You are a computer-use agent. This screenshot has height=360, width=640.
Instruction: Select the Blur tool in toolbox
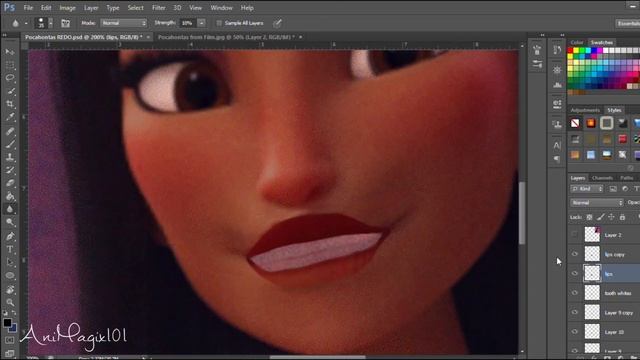click(10, 209)
